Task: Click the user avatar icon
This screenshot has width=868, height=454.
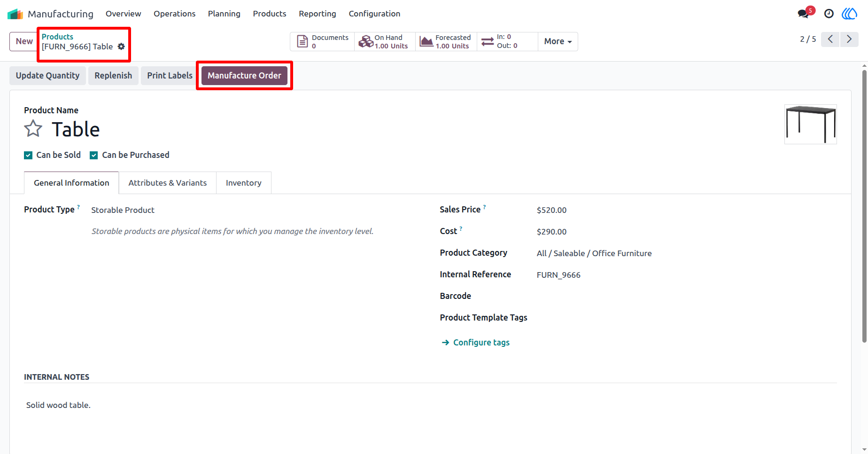Action: click(850, 14)
